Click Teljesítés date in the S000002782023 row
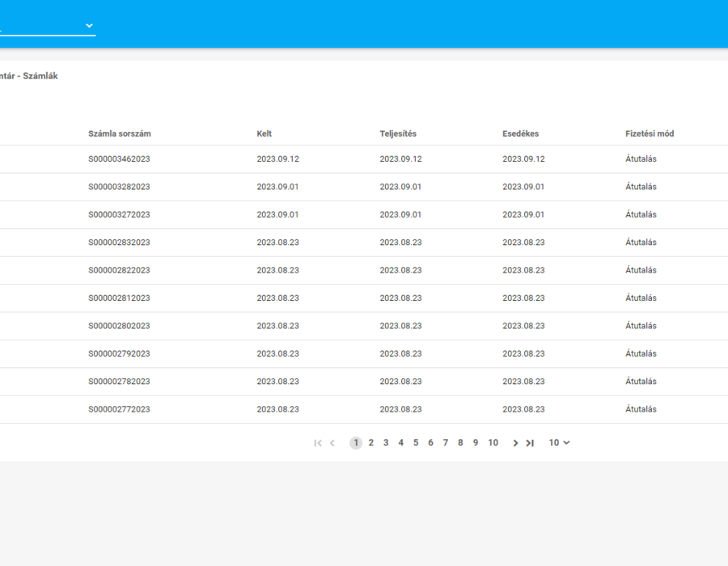Viewport: 728px width, 566px height. 400,382
